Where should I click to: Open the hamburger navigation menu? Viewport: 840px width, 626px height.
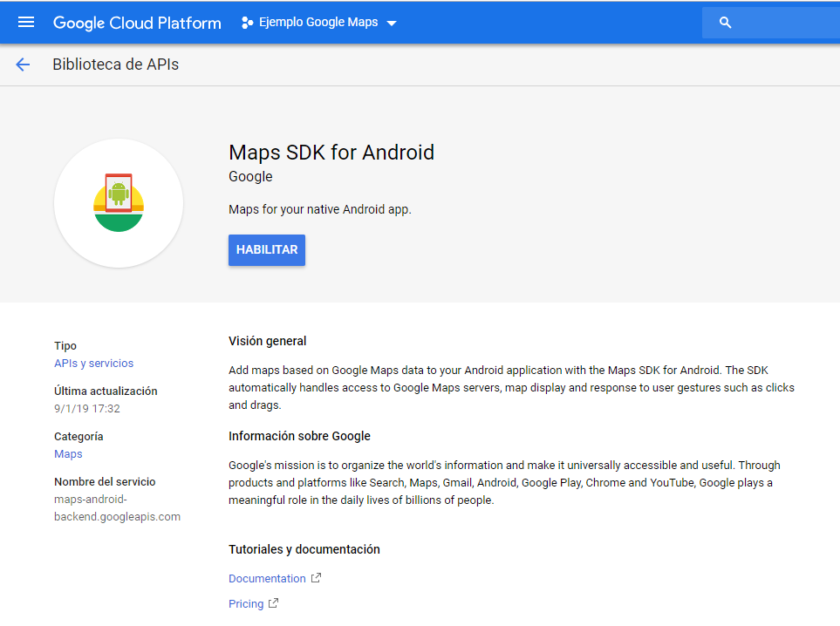(26, 23)
